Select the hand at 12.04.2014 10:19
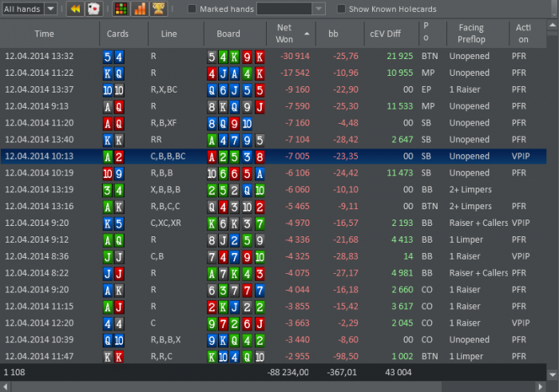 point(273,173)
